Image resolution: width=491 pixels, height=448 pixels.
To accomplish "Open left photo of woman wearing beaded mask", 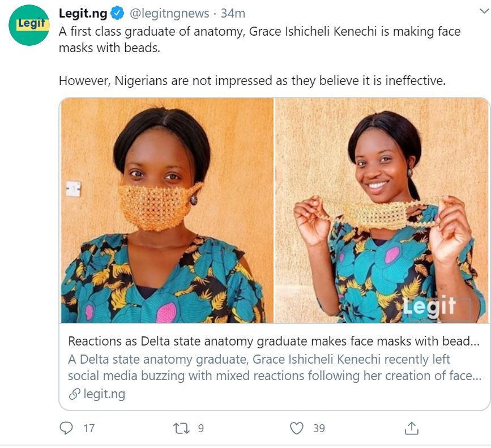I will point(167,210).
